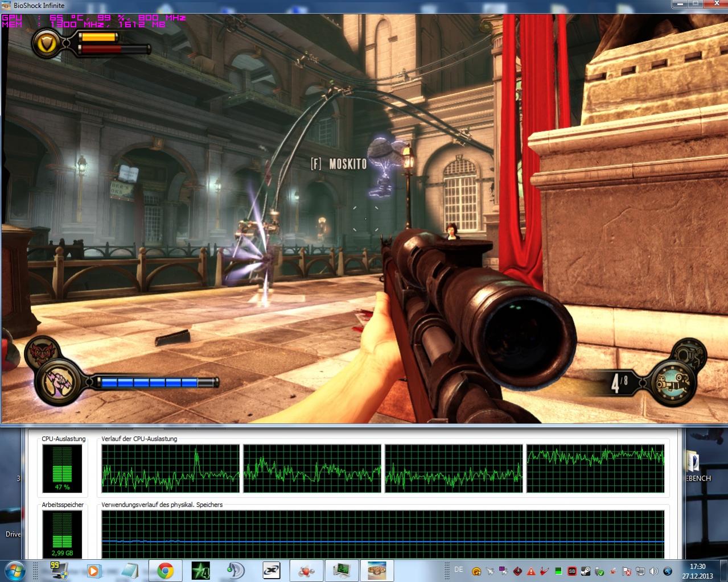Click the third CPU core history graph
The width and height of the screenshot is (728, 582).
tap(454, 468)
